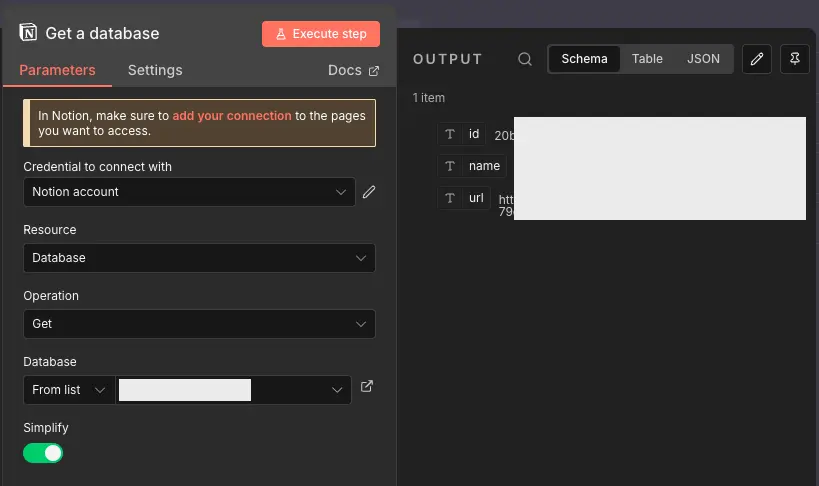
Task: Search the output with magnifier icon
Action: (x=525, y=59)
